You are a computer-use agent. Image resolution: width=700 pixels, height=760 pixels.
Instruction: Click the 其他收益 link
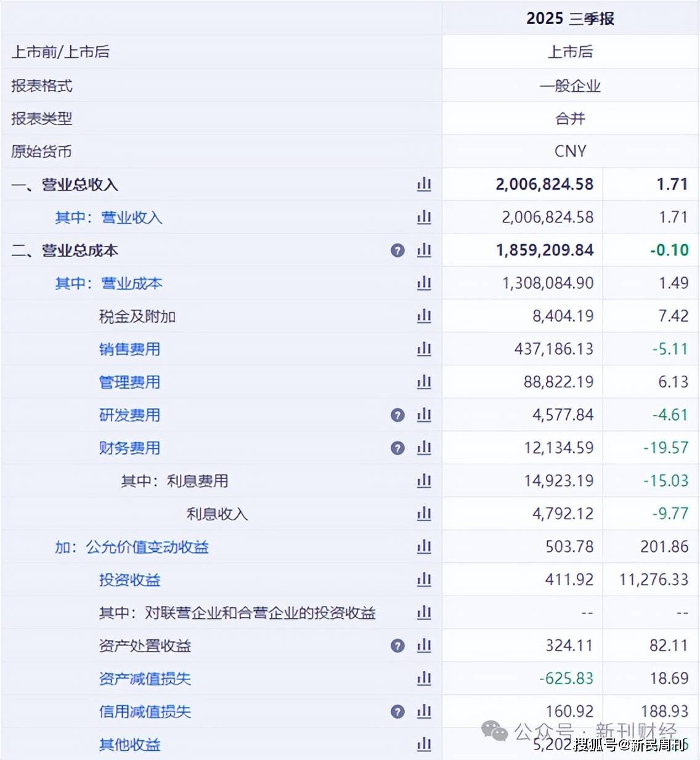coord(129,745)
